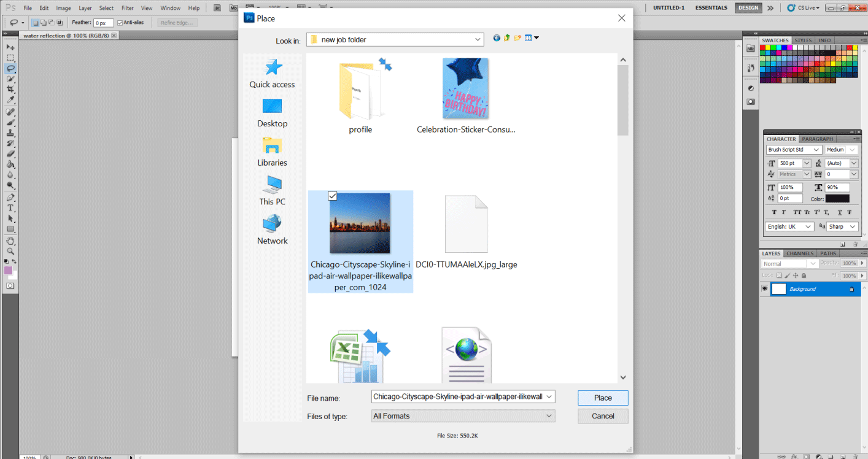The height and width of the screenshot is (459, 868).
Task: Select the Crop tool
Action: pos(10,90)
